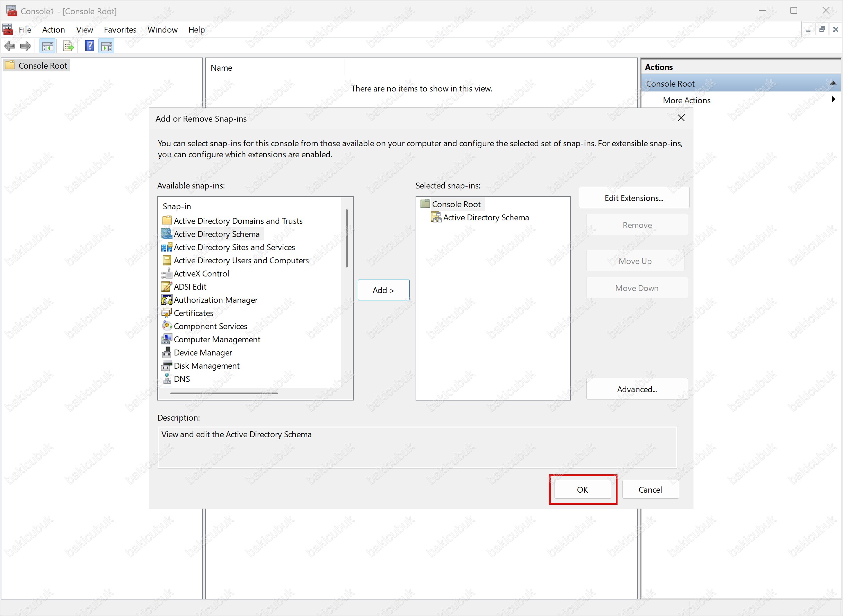Click Console Root folder icon in left tree
This screenshot has height=616, width=843.
tap(10, 65)
